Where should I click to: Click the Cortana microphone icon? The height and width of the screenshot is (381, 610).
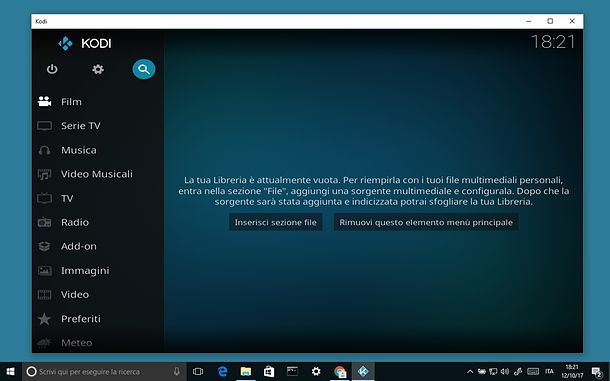177,372
